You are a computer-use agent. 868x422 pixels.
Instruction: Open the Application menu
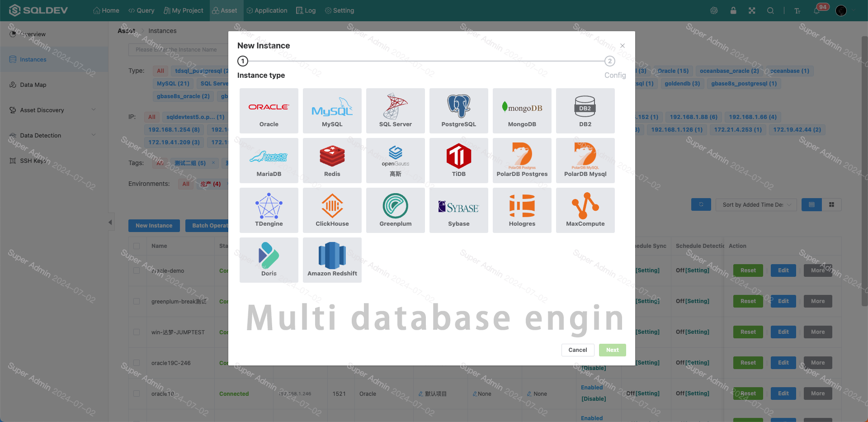pyautogui.click(x=267, y=10)
